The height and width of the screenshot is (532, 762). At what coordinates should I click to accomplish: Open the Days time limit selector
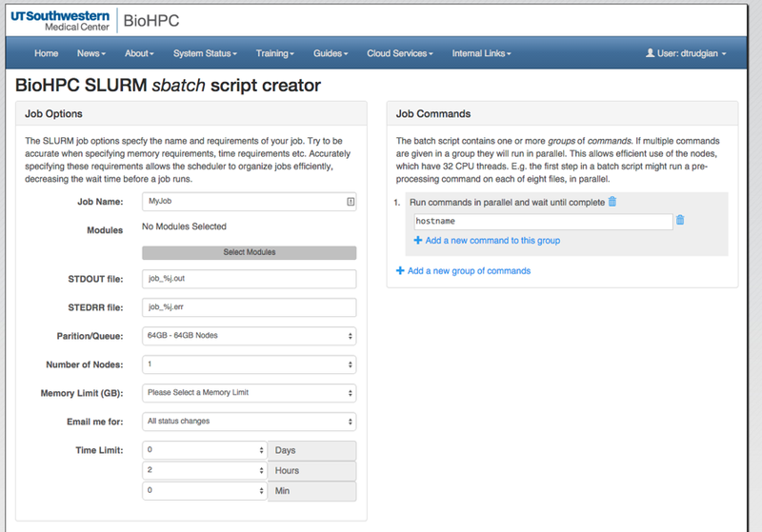pyautogui.click(x=205, y=450)
